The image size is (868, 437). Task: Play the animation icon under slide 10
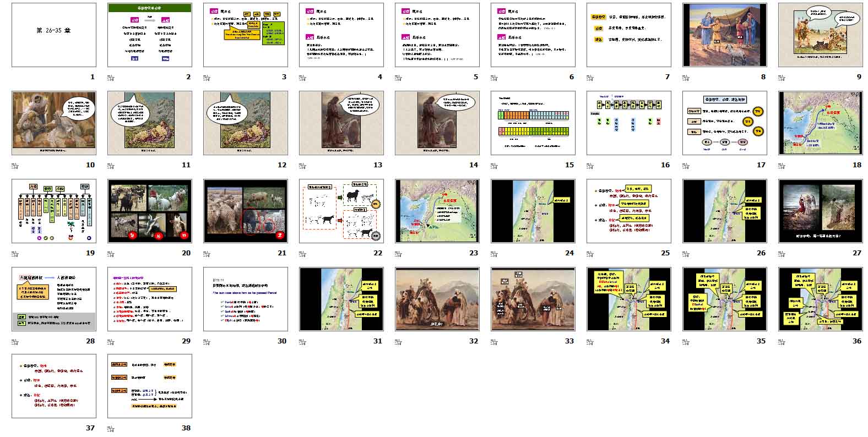15,166
